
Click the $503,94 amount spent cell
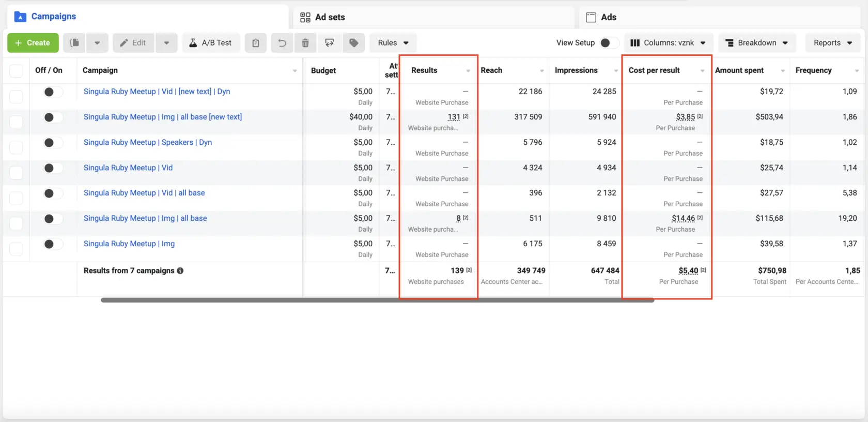click(x=769, y=117)
